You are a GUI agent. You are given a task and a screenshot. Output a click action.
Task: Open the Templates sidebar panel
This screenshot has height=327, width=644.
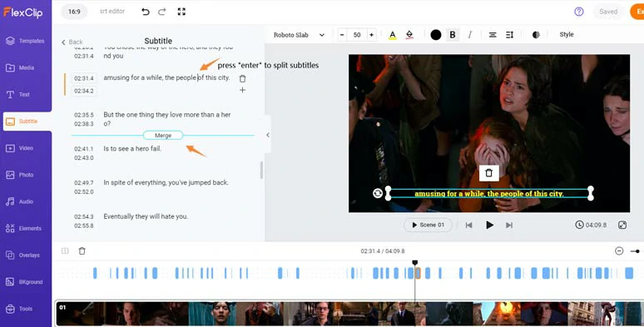[25, 41]
